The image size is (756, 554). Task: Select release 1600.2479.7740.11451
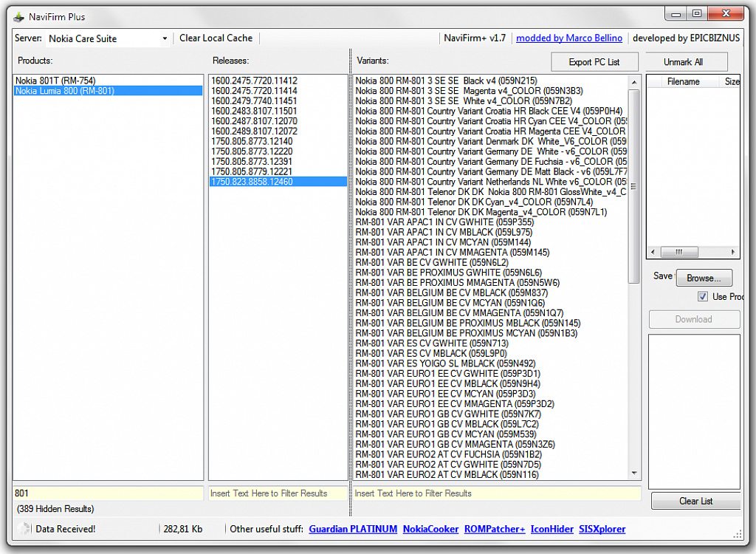[x=278, y=101]
